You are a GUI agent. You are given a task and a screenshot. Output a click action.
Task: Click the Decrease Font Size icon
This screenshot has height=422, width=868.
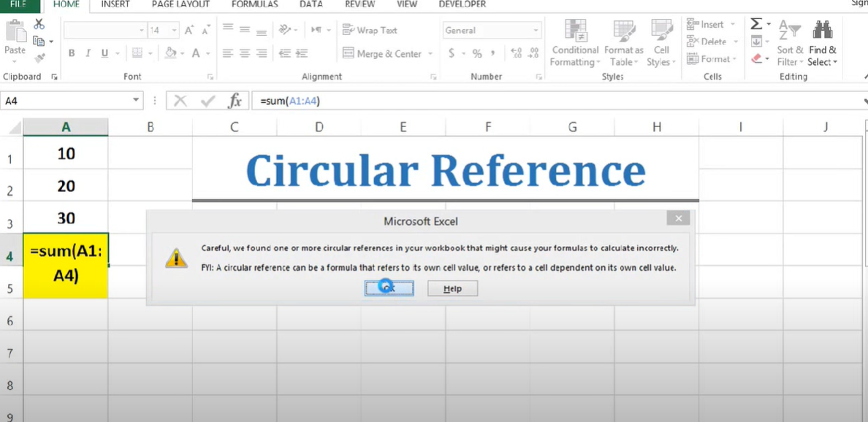click(206, 31)
